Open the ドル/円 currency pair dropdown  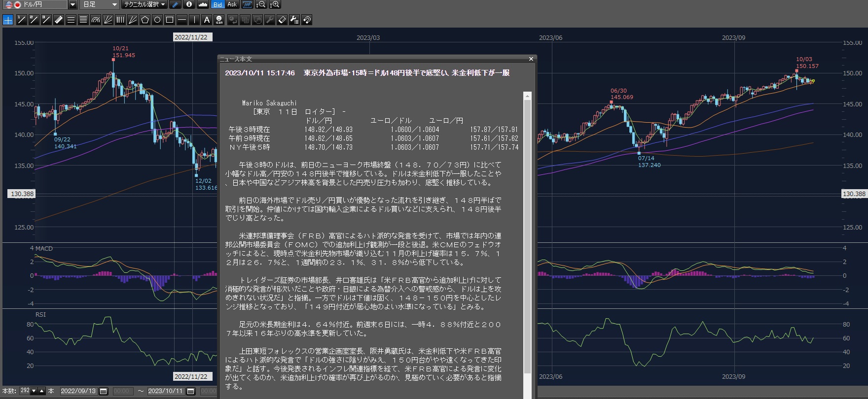[x=72, y=4]
